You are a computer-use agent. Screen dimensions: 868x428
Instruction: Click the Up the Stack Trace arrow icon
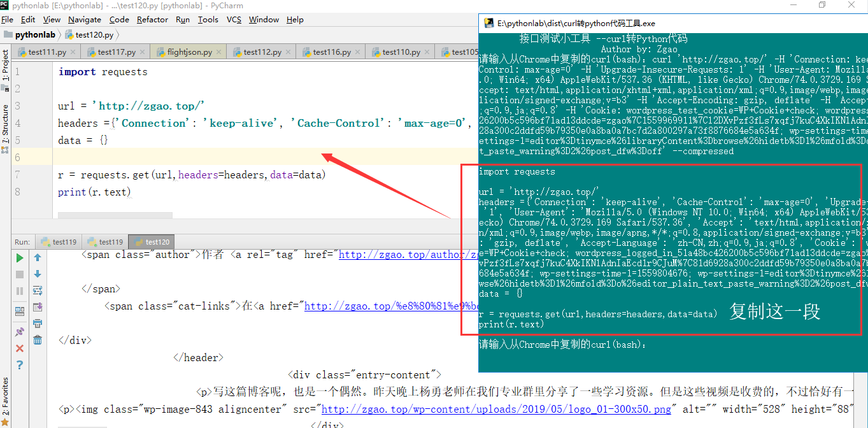tap(38, 257)
